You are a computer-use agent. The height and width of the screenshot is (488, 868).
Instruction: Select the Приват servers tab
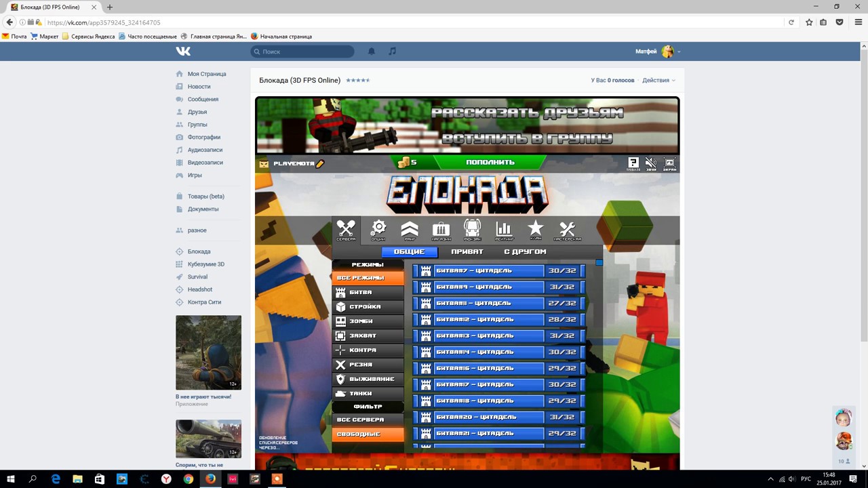pos(467,251)
